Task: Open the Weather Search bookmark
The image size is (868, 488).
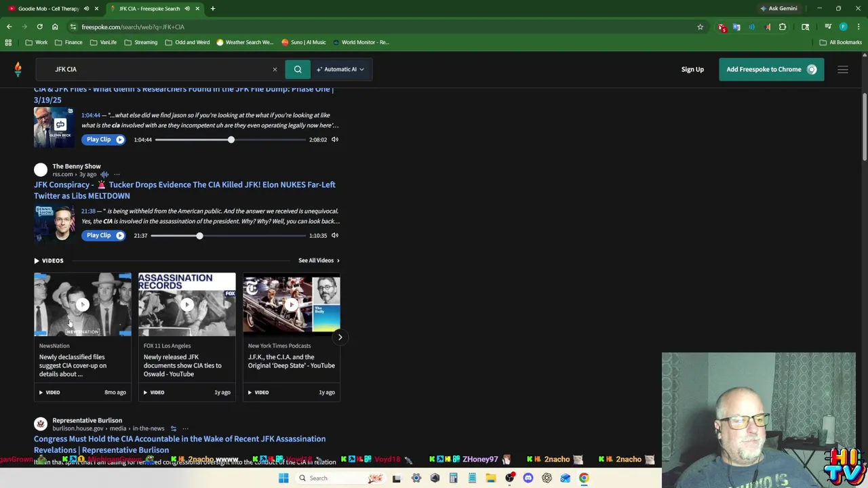Action: (x=245, y=42)
